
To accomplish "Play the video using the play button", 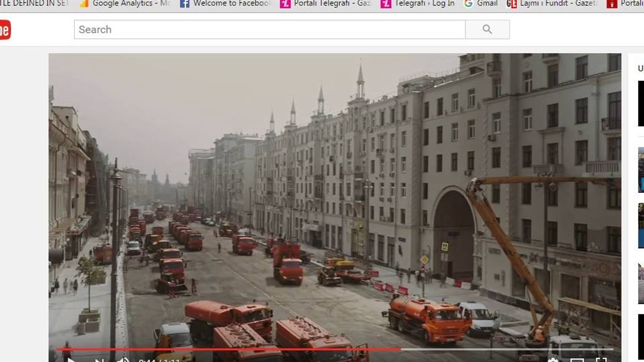I will 71,360.
